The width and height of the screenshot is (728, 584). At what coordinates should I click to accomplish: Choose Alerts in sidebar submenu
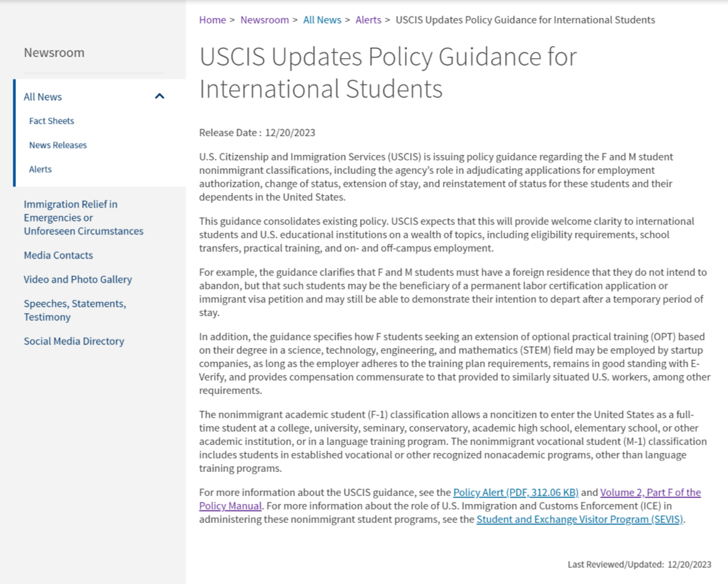point(40,169)
